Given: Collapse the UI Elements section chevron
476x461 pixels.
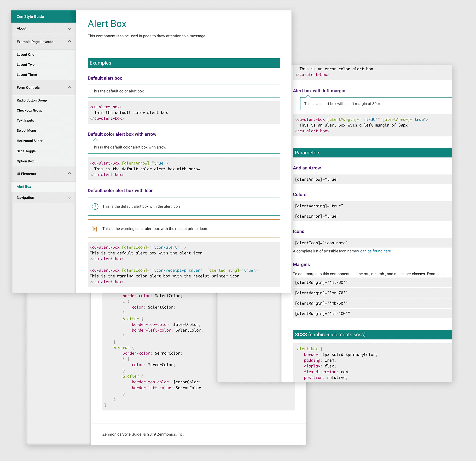Looking at the screenshot, I should (x=70, y=173).
